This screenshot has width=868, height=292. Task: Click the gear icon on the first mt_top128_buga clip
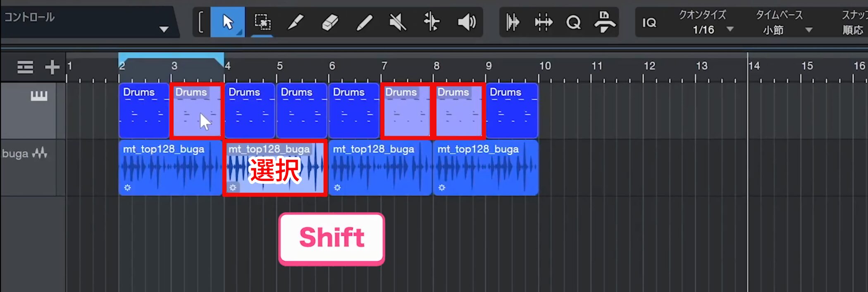tap(127, 188)
